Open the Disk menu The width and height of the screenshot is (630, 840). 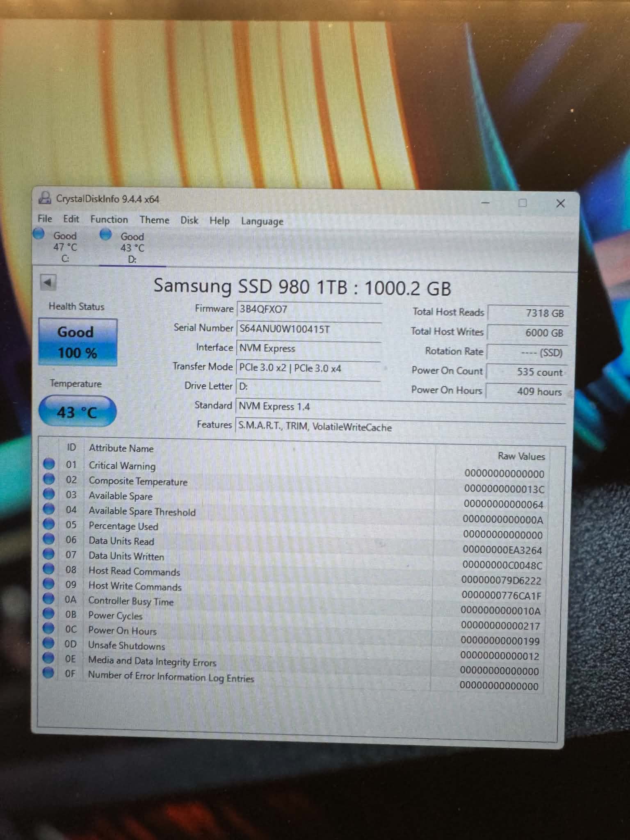(189, 220)
